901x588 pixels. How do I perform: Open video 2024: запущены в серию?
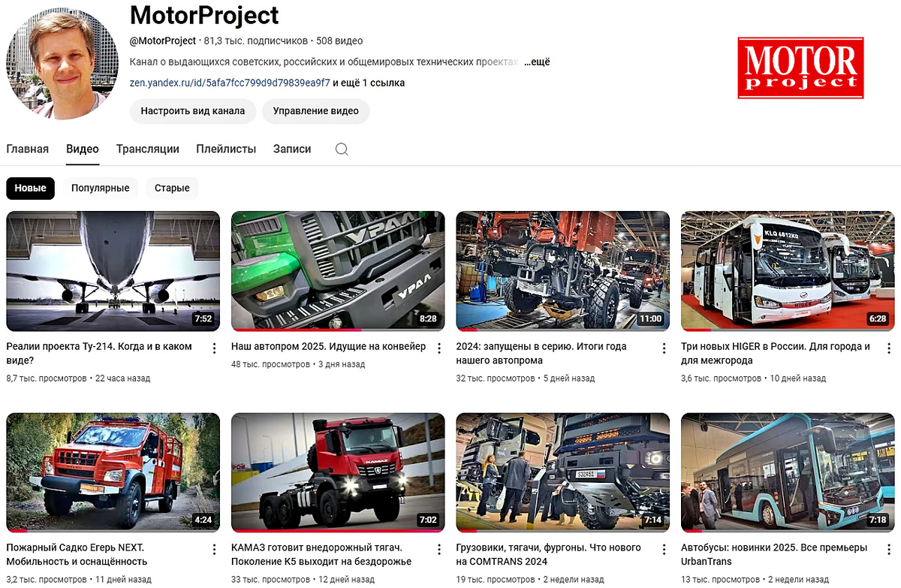click(541, 353)
